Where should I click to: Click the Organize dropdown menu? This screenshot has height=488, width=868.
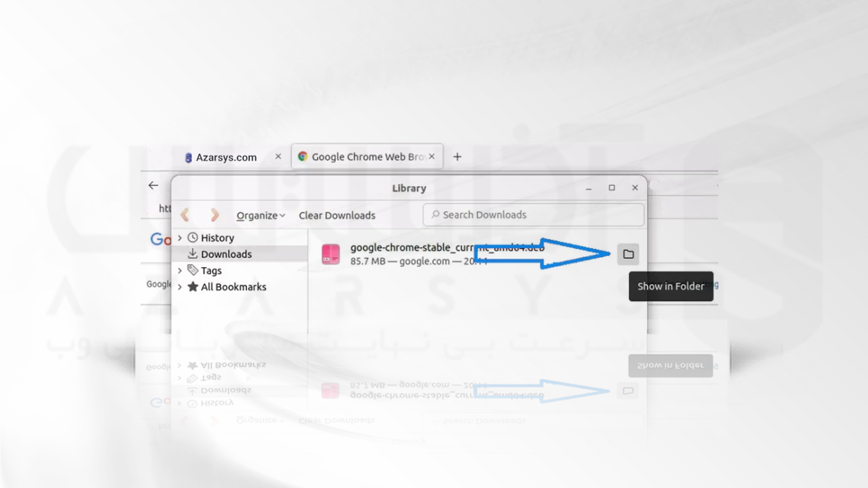pos(260,215)
